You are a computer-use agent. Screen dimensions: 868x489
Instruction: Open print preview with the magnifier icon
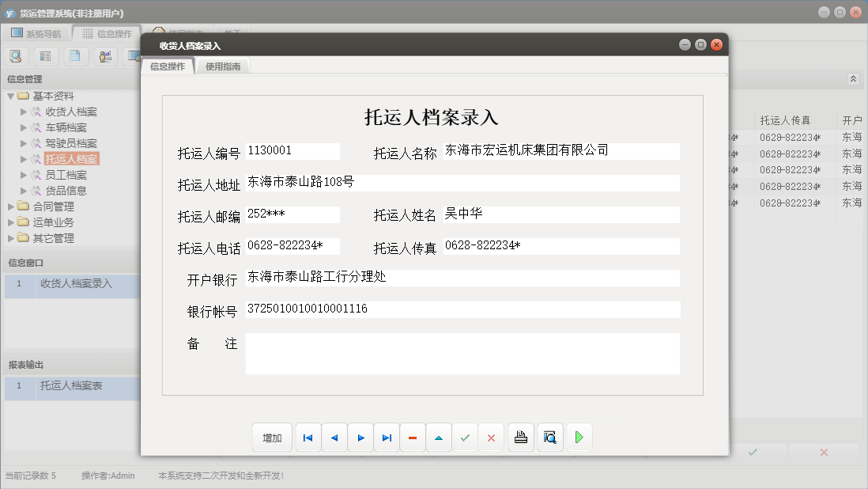(550, 438)
